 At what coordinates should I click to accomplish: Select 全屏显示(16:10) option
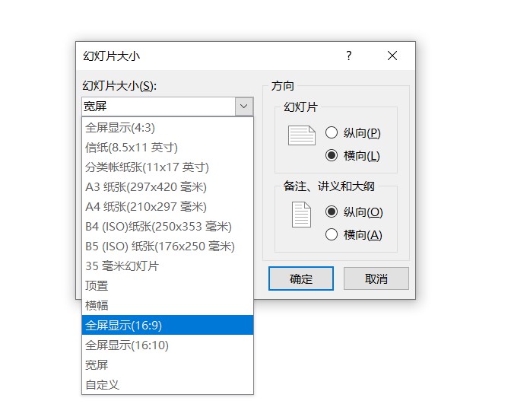(x=167, y=345)
